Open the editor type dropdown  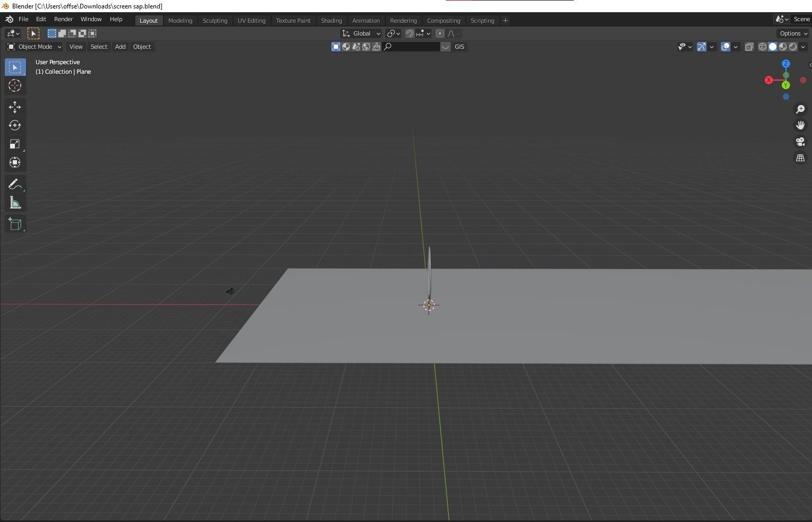tap(13, 33)
